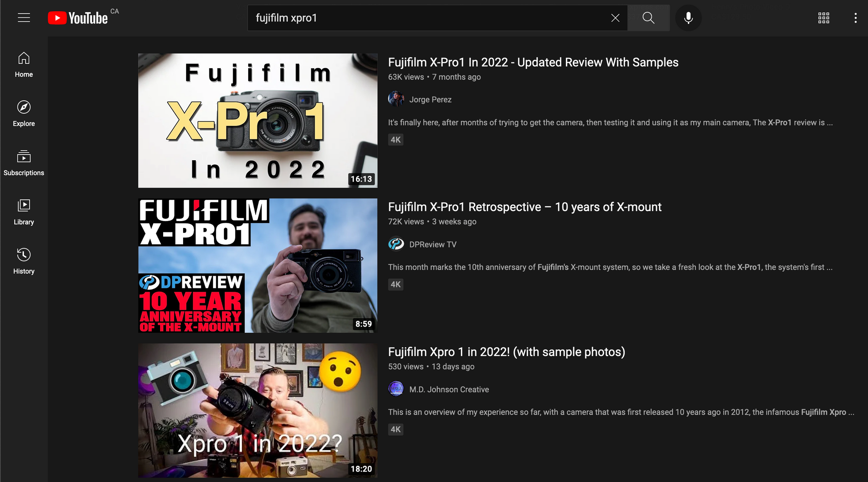Open DPReview 10 Year Anniversary thumbnail
The width and height of the screenshot is (868, 482).
pos(258,266)
